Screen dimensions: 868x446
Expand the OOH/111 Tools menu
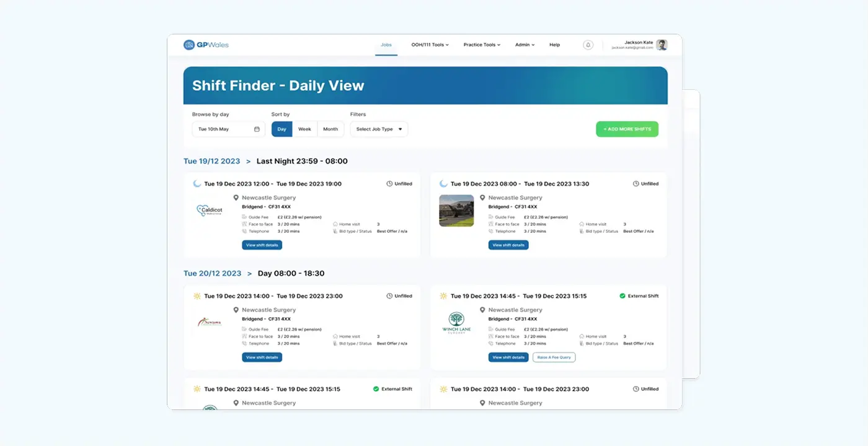click(430, 45)
